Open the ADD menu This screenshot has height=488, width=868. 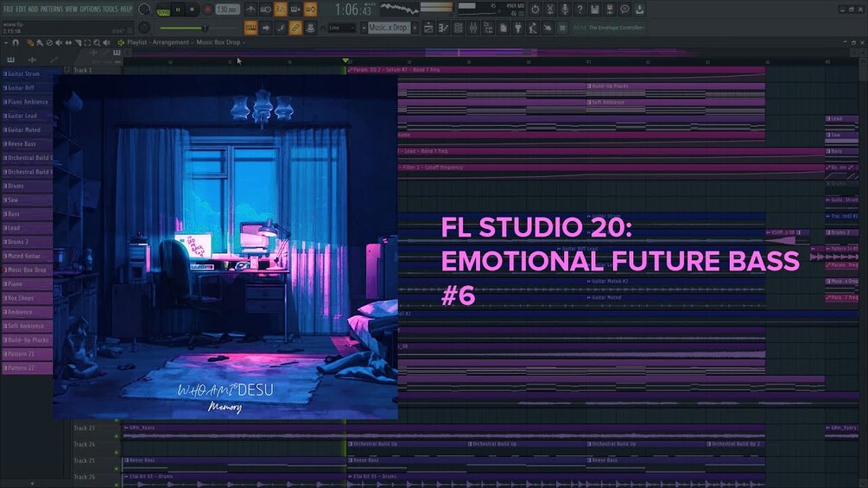[33, 9]
